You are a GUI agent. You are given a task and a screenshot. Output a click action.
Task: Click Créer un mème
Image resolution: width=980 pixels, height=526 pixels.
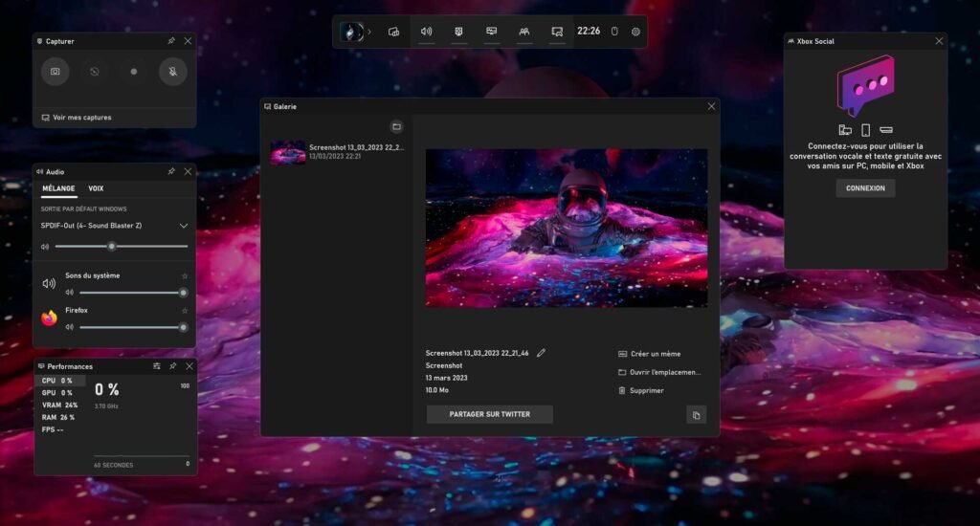pos(650,354)
